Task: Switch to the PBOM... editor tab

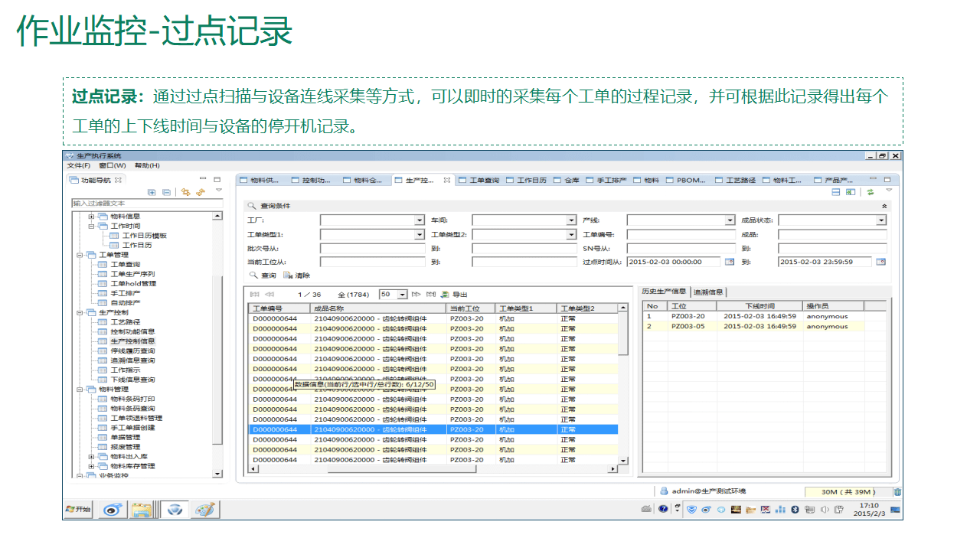Action: click(x=686, y=181)
